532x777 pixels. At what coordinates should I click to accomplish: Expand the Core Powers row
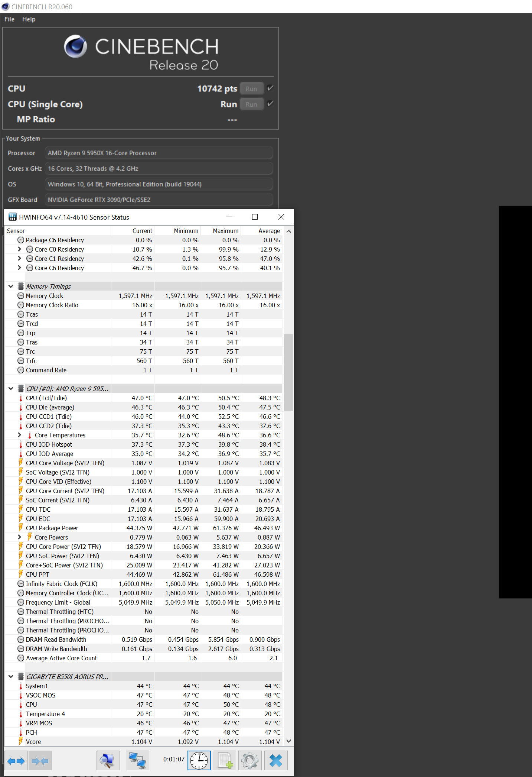[x=19, y=537]
